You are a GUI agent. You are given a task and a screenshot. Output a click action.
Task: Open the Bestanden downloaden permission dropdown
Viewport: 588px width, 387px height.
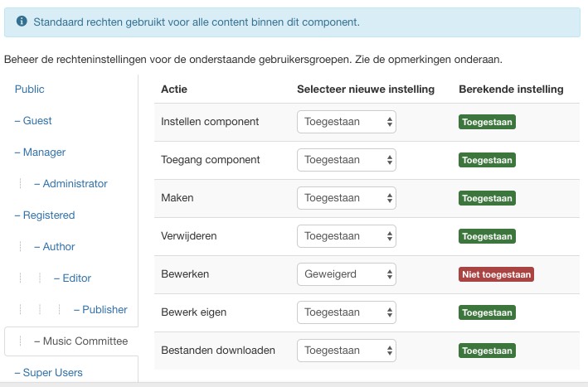[346, 351]
